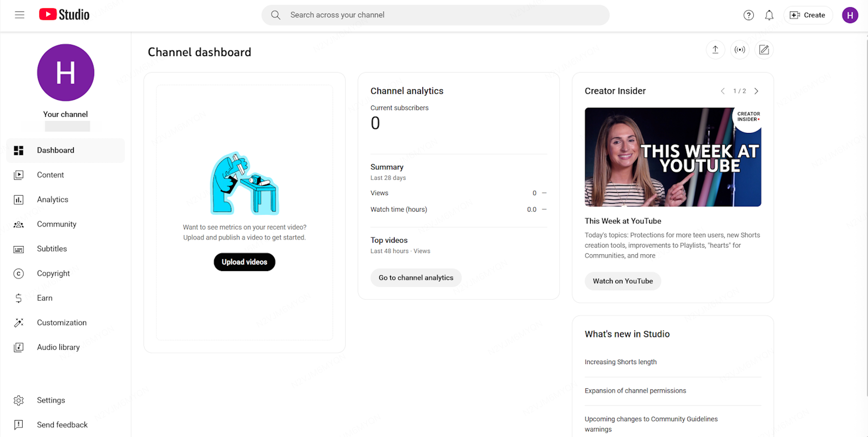The width and height of the screenshot is (868, 437).
Task: Go to previous Creator Insider card
Action: tap(722, 91)
